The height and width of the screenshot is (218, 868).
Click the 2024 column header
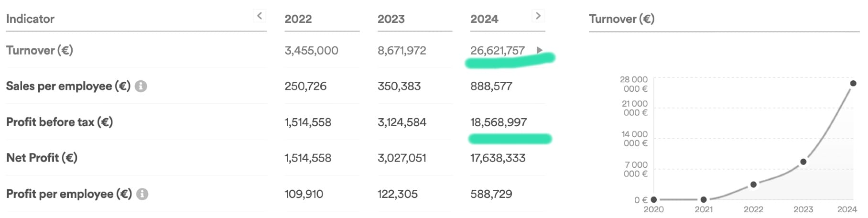coord(484,19)
